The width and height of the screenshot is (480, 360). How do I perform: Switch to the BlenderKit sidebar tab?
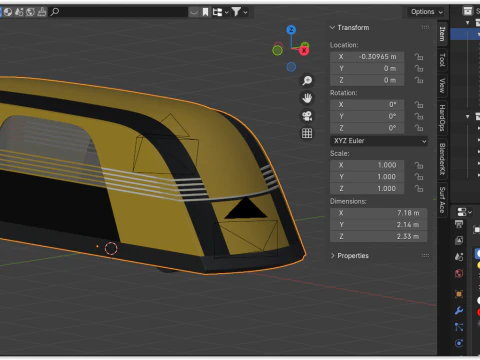coord(442,159)
